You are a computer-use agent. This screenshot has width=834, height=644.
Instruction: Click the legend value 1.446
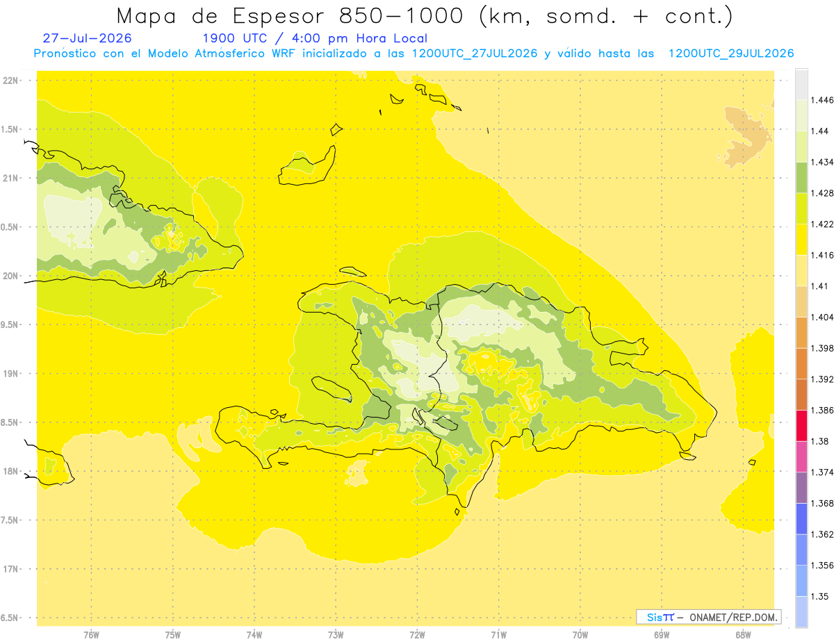824,100
